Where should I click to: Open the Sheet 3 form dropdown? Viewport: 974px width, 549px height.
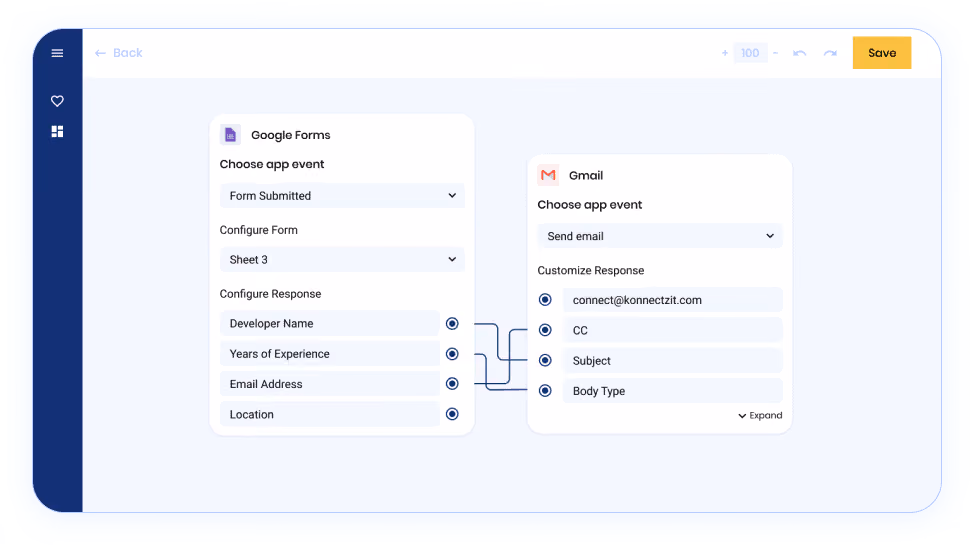pos(342,260)
